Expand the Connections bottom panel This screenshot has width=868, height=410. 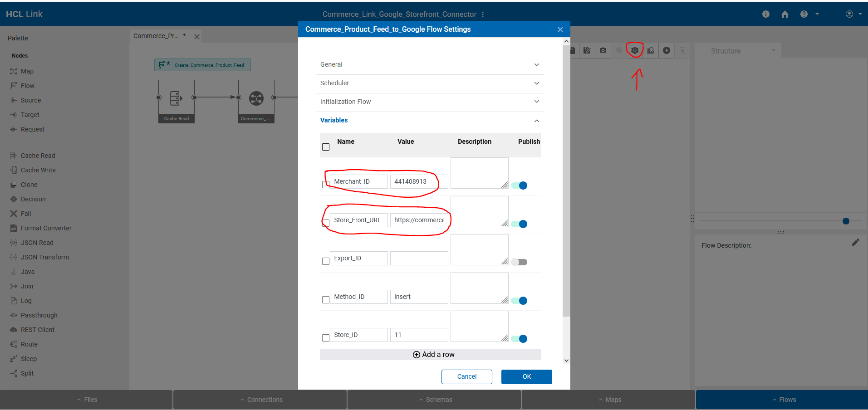coord(260,400)
